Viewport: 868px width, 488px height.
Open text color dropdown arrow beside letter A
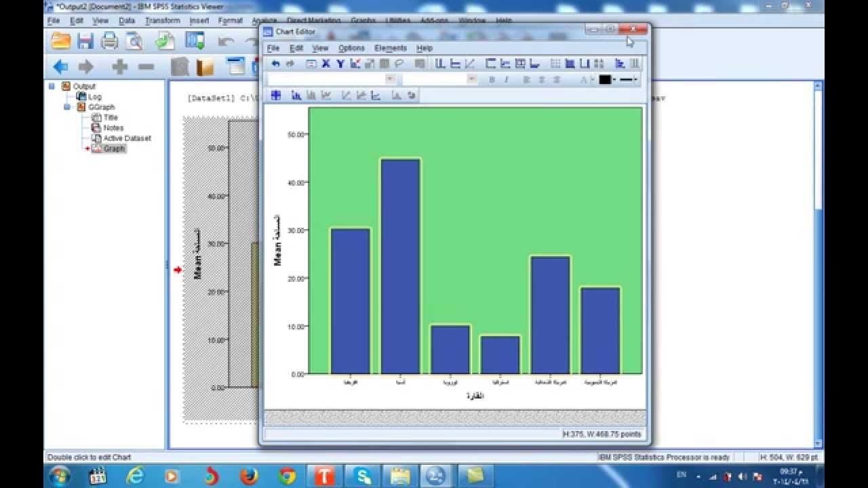click(x=593, y=79)
